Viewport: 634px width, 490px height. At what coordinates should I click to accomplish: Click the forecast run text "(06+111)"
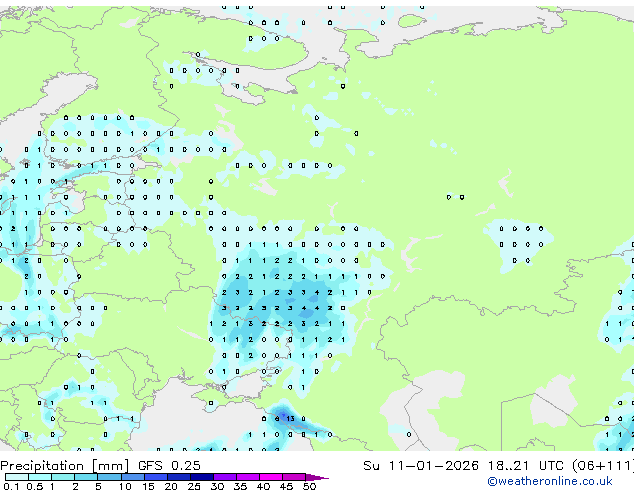[603, 466]
